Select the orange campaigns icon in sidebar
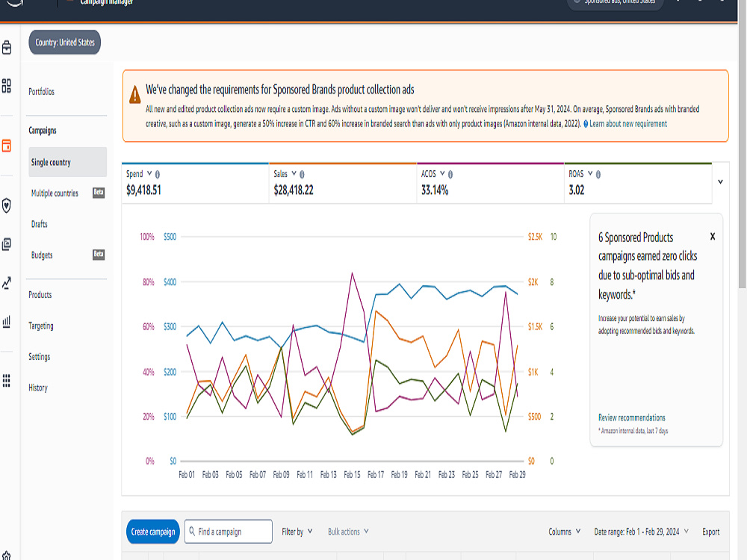Viewport: 747px width, 560px height. 7,146
